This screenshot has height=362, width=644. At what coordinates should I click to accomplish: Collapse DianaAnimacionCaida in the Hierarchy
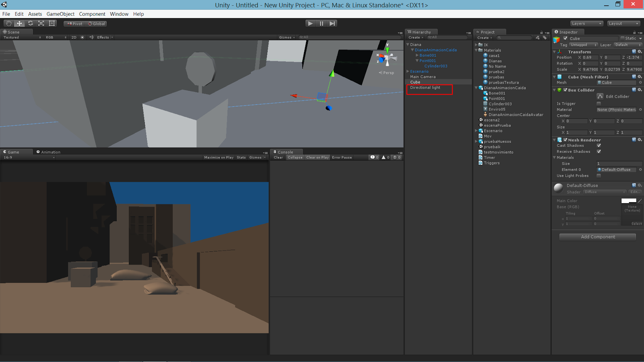click(412, 50)
